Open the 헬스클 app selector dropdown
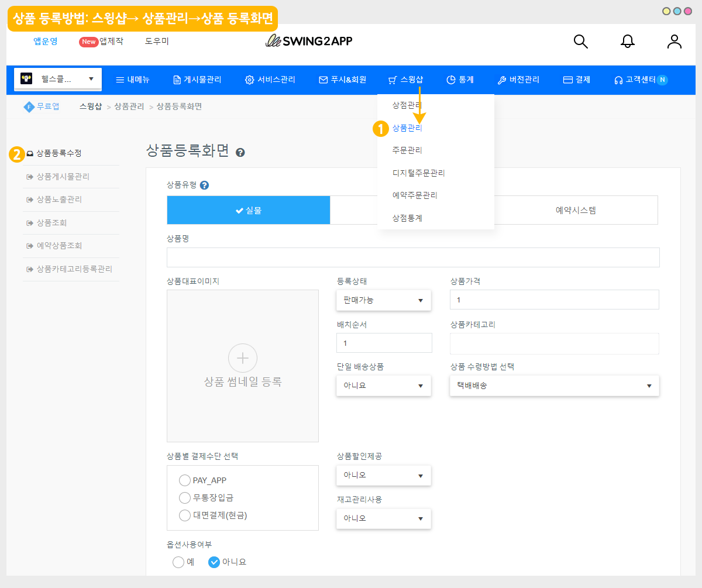Viewport: 702px width, 588px height. pos(58,79)
